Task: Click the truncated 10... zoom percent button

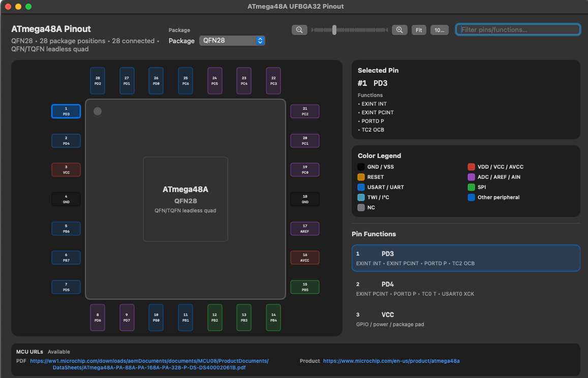Action: click(439, 30)
